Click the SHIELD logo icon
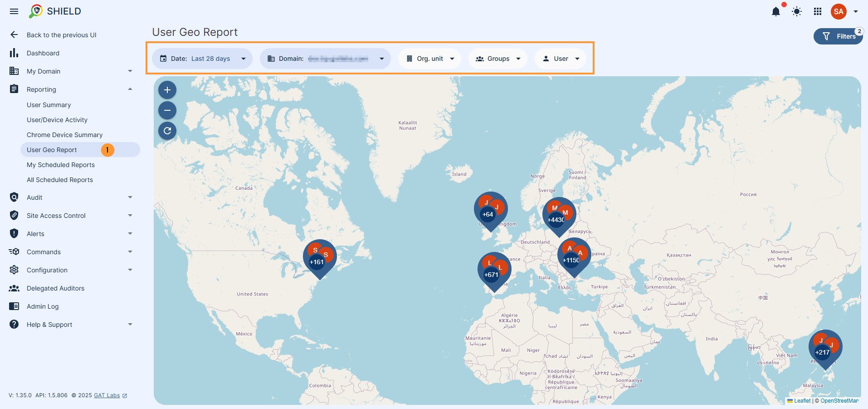The height and width of the screenshot is (409, 868). click(x=35, y=11)
